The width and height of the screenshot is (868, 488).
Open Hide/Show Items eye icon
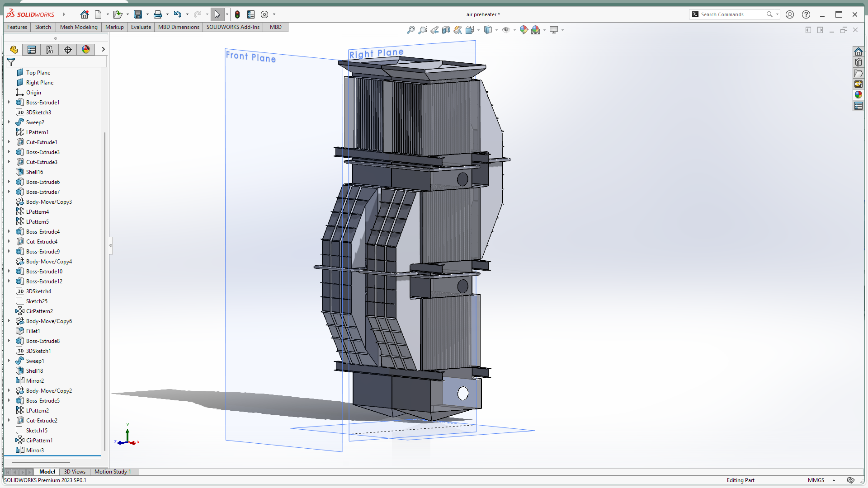coord(506,30)
